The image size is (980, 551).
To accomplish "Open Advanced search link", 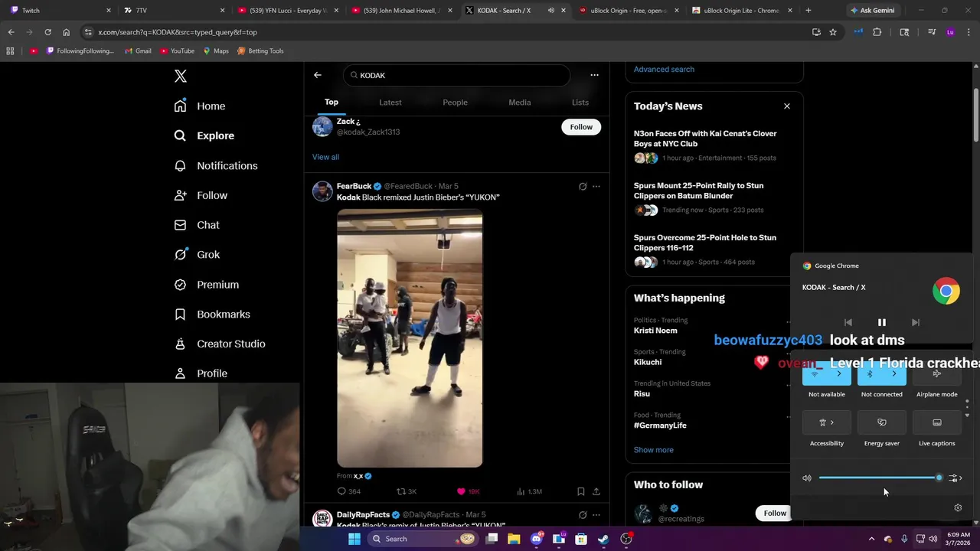I will coord(664,69).
